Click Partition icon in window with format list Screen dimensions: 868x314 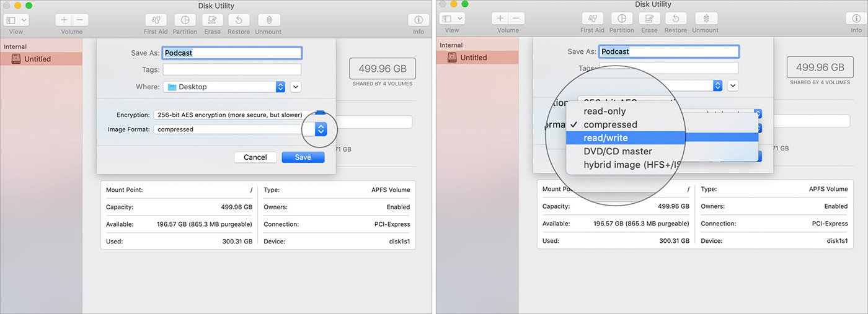(x=621, y=19)
